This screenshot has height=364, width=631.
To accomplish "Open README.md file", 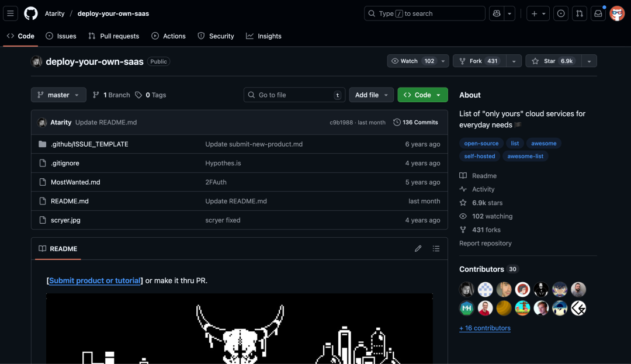I will (x=70, y=201).
